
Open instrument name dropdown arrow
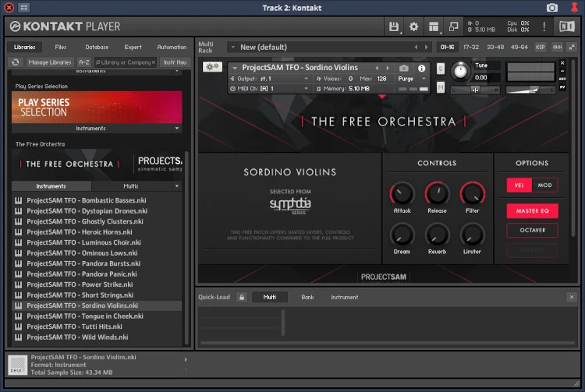[235, 68]
